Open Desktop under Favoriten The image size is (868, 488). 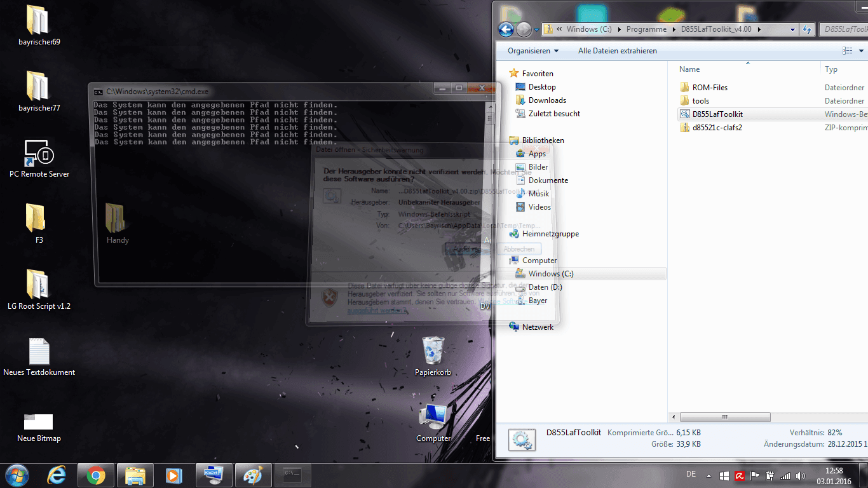point(542,87)
